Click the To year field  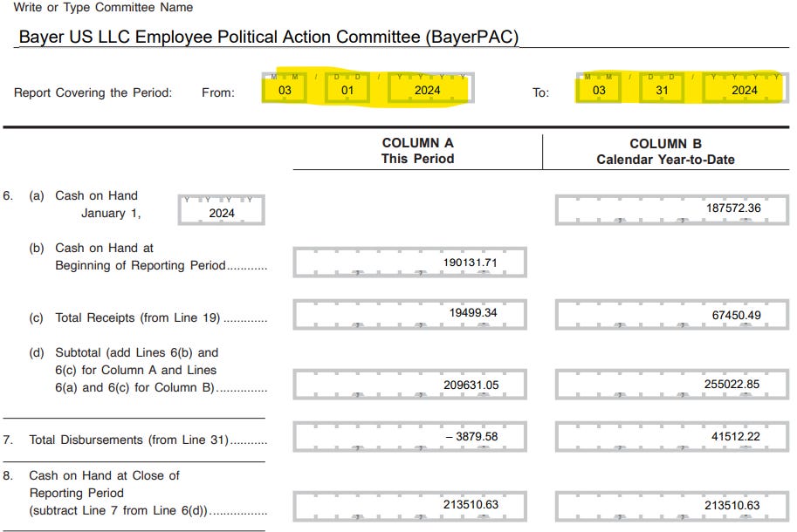744,90
